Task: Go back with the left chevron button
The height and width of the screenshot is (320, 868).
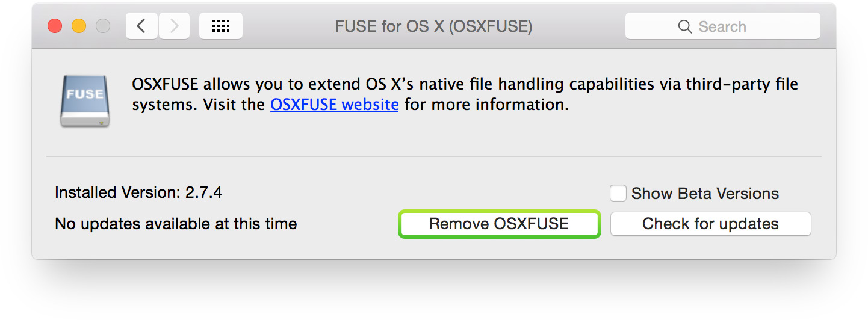Action: [x=141, y=26]
